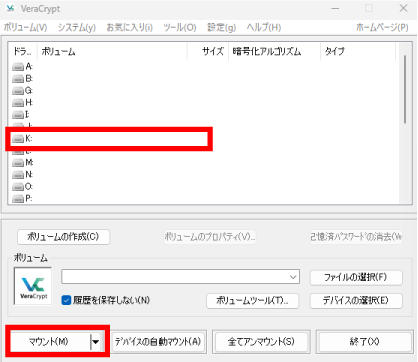Select drive A: icon in the list
This screenshot has width=418, height=362.
click(x=18, y=67)
